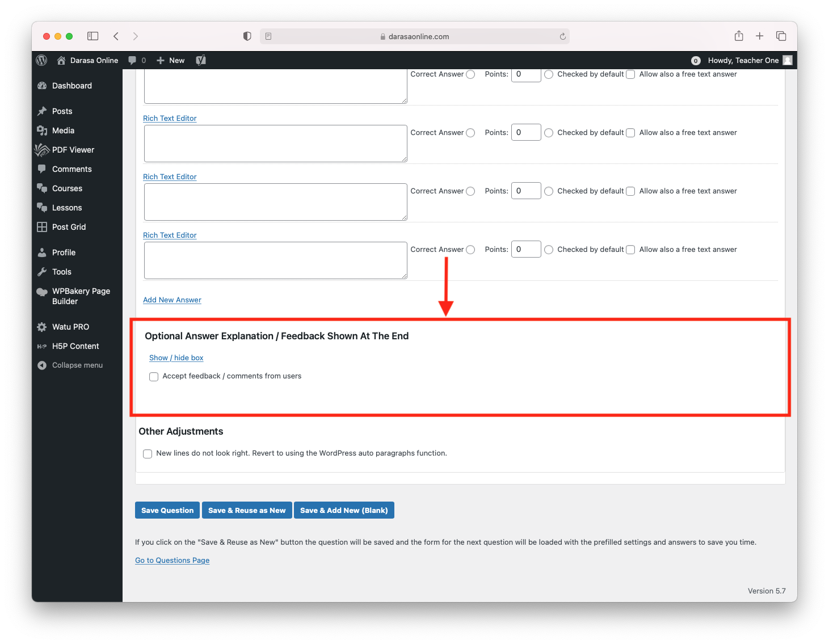Open the Yoast SEO icon in admin bar
829x644 pixels.
pyautogui.click(x=201, y=60)
